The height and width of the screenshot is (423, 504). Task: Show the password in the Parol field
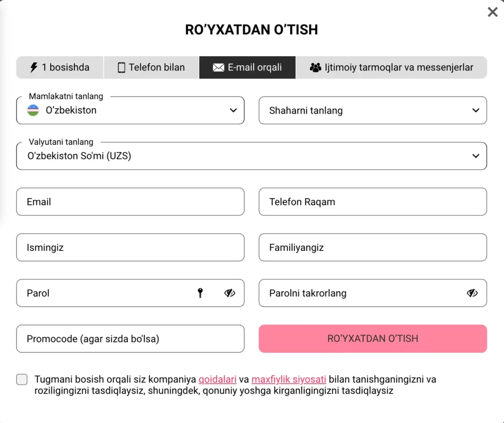pos(229,293)
